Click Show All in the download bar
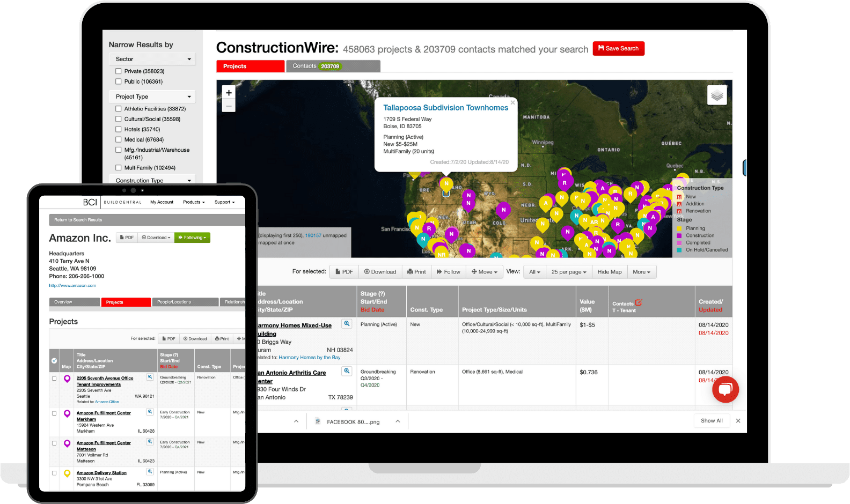This screenshot has width=850, height=504. [x=712, y=421]
